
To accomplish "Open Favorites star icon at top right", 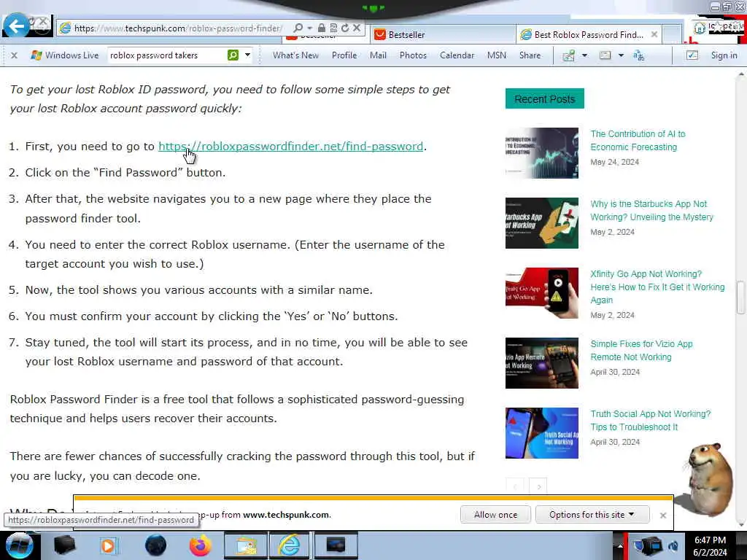I will pyautogui.click(x=718, y=27).
